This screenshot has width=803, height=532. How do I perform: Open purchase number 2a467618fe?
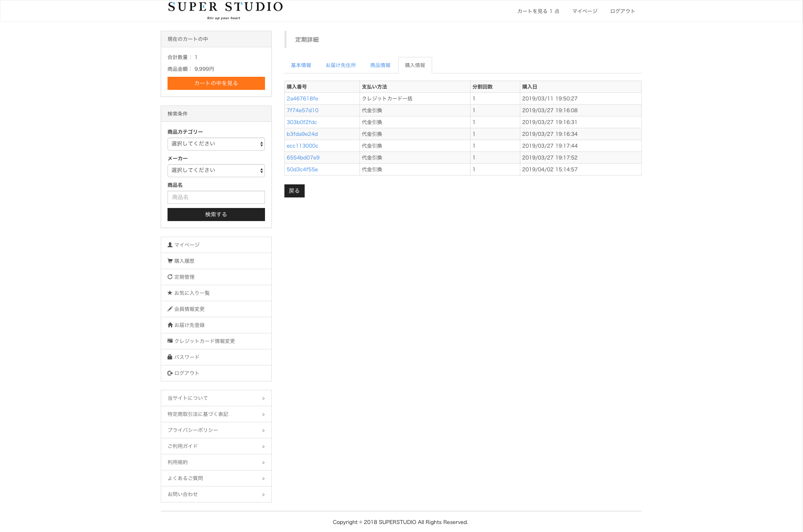tap(302, 99)
